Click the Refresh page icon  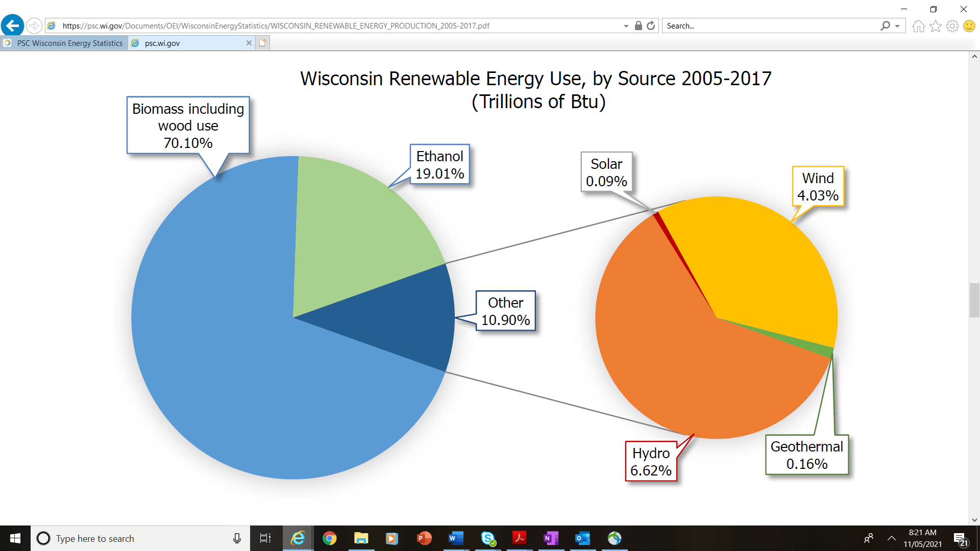click(651, 26)
